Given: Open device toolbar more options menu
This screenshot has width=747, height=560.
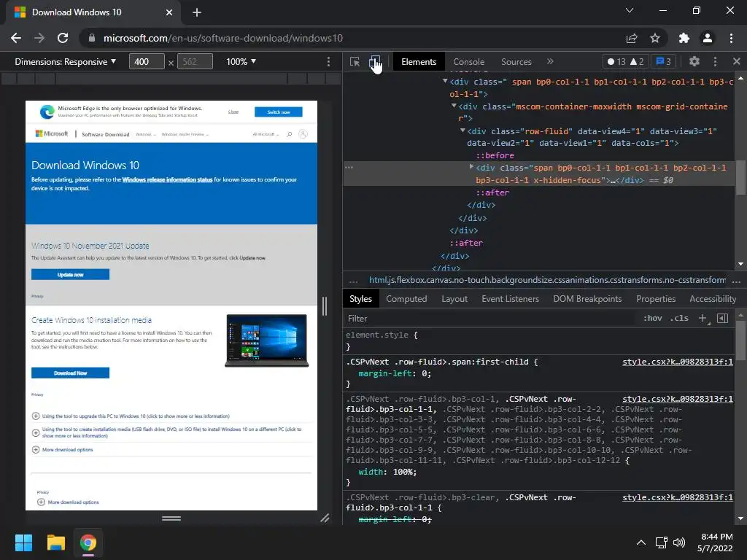Looking at the screenshot, I should pyautogui.click(x=328, y=62).
